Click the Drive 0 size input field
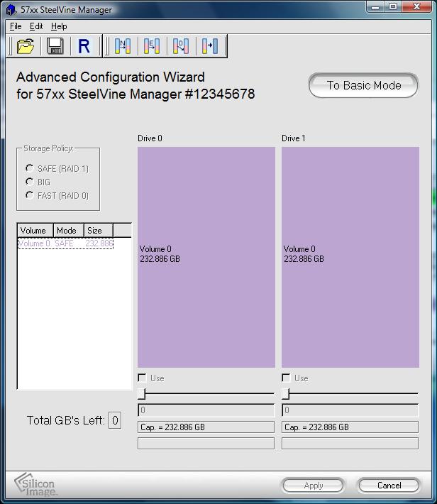437x504 pixels. pyautogui.click(x=206, y=410)
